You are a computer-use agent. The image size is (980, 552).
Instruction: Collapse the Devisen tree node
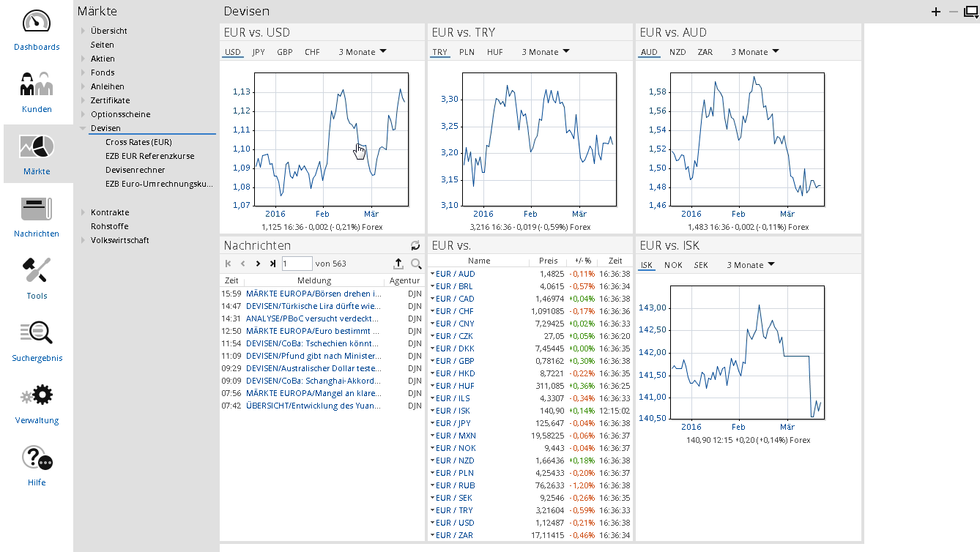click(83, 128)
